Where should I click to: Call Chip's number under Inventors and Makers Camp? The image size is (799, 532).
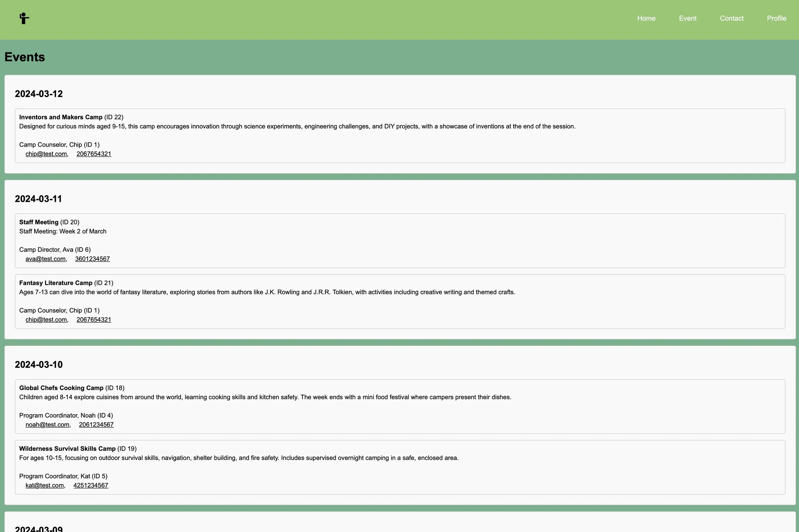[94, 154]
